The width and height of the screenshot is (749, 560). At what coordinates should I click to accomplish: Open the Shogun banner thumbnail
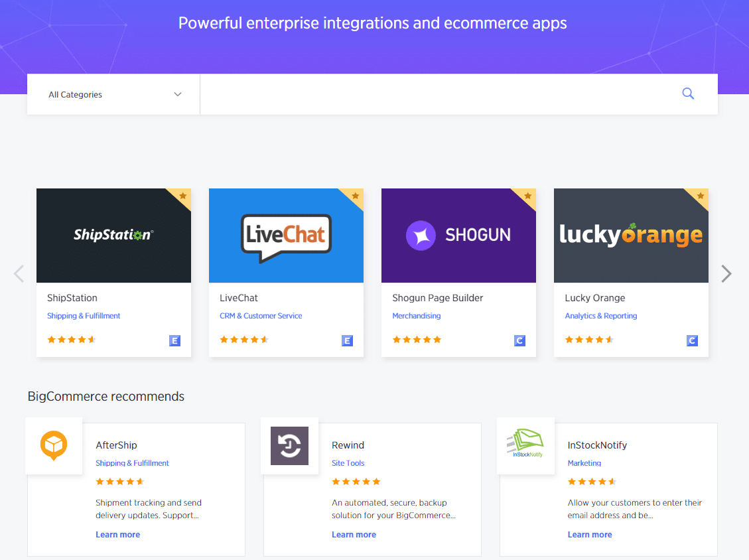click(458, 236)
